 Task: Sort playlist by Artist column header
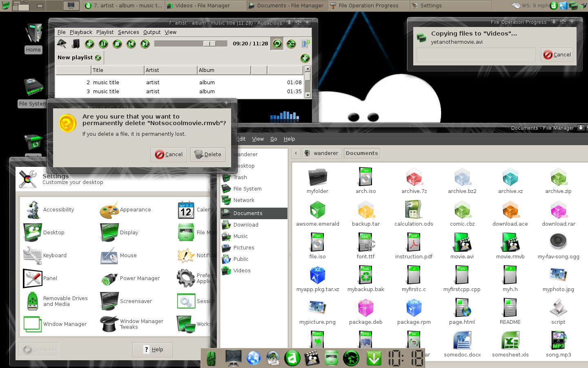click(171, 70)
